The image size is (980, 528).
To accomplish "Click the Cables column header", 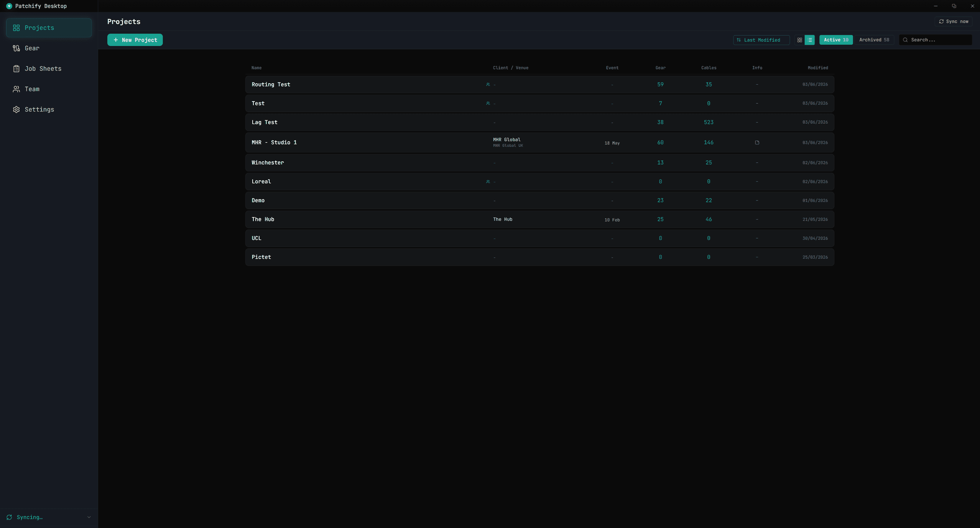I will (709, 68).
